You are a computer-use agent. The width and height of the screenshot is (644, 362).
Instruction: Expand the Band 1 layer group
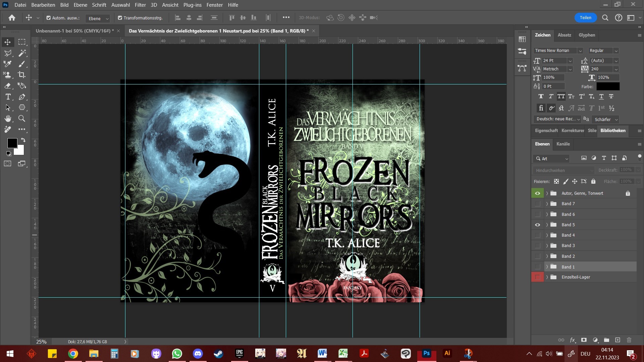(x=547, y=267)
